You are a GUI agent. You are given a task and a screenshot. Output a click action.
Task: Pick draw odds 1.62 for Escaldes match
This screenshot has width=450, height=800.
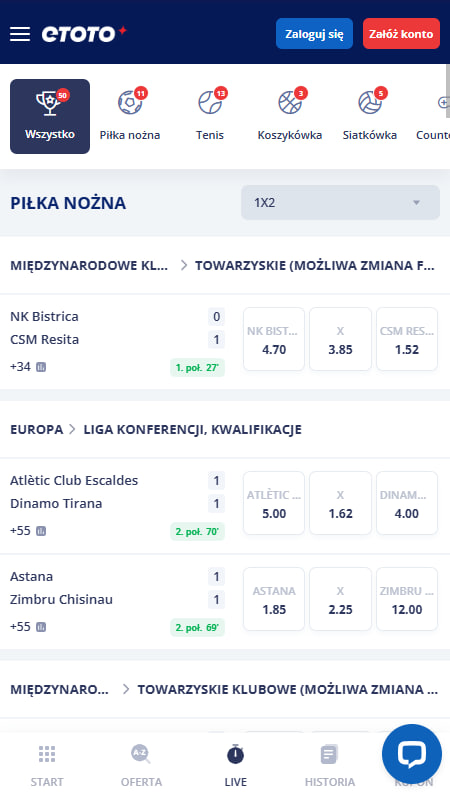340,503
